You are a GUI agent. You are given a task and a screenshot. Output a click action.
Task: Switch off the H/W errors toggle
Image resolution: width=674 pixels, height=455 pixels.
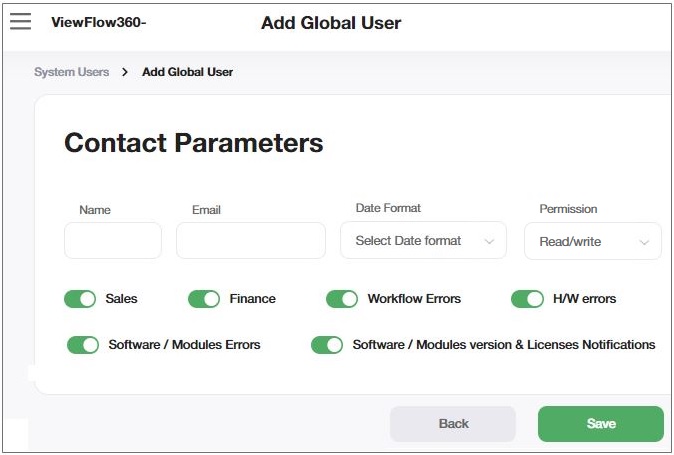[x=527, y=299]
